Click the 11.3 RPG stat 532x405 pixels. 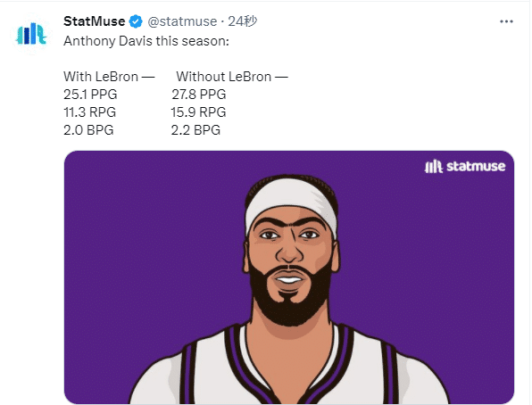pyautogui.click(x=89, y=112)
